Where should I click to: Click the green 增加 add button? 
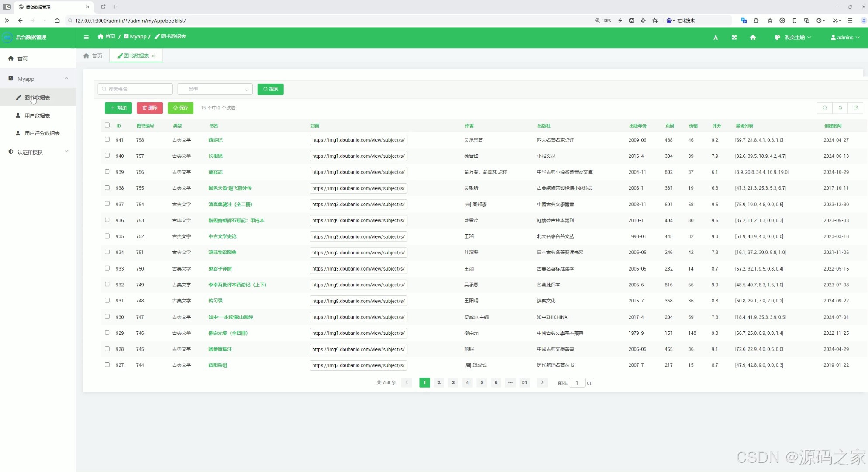[118, 108]
